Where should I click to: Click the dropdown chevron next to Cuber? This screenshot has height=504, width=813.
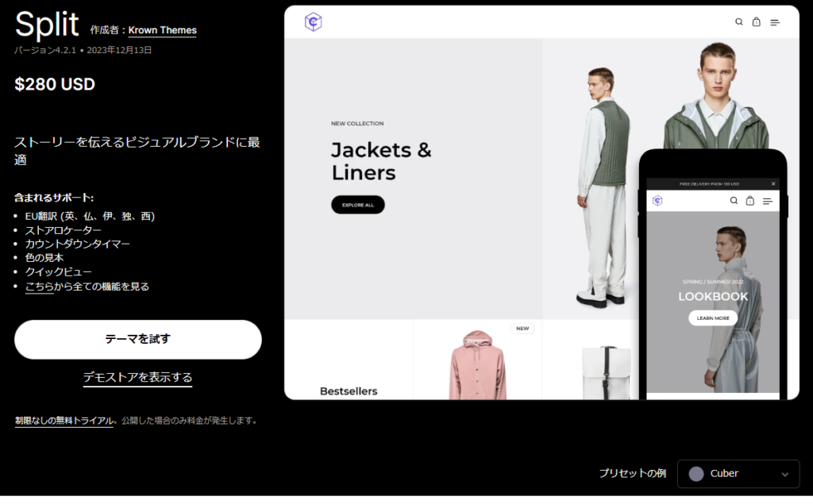[x=785, y=475]
